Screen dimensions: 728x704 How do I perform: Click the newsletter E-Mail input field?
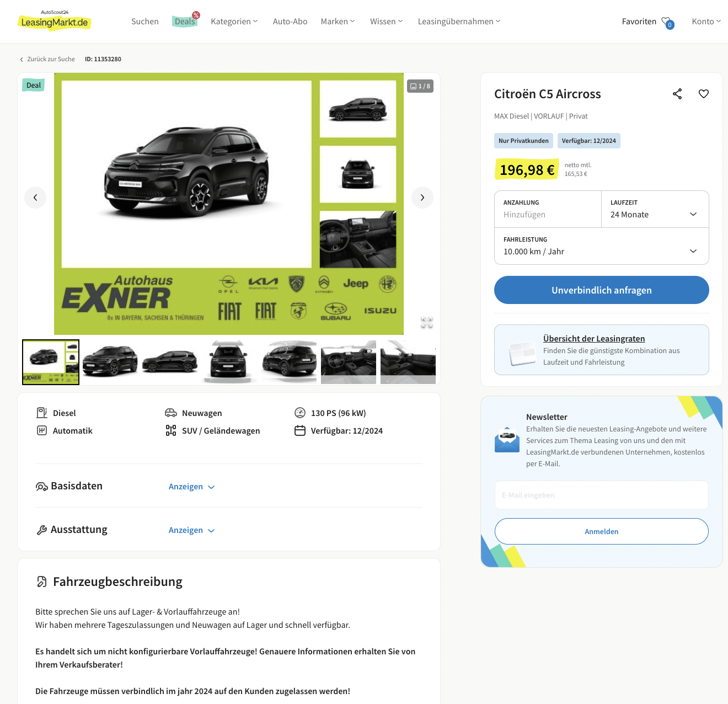pos(602,495)
